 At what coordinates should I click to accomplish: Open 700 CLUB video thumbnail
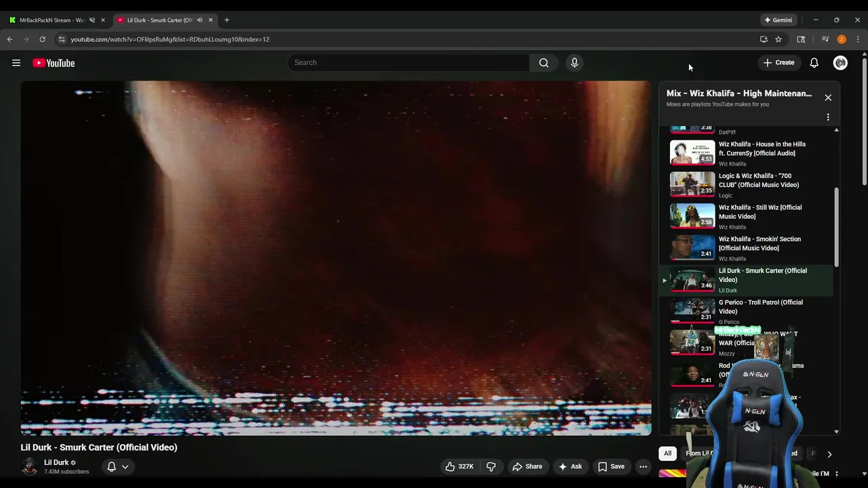click(x=692, y=184)
